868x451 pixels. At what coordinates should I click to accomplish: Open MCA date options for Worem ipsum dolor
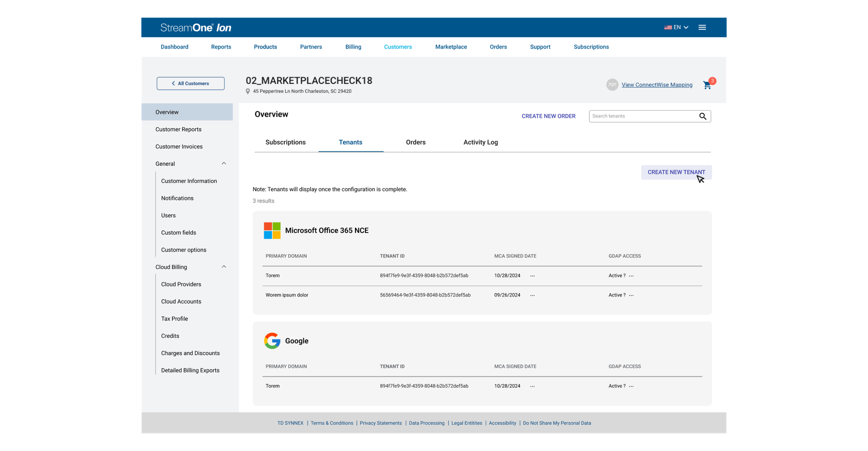[533, 295]
